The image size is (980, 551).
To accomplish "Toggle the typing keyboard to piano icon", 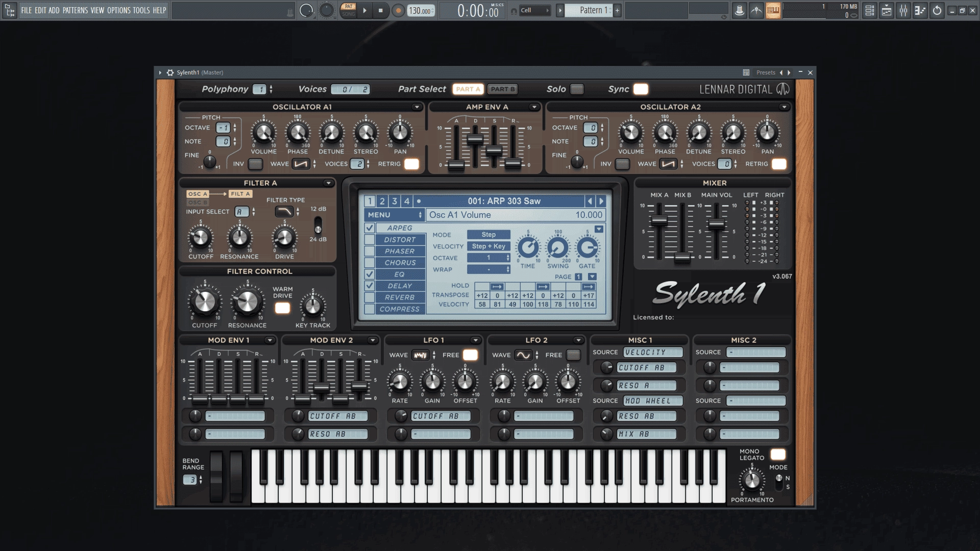I will tap(773, 10).
